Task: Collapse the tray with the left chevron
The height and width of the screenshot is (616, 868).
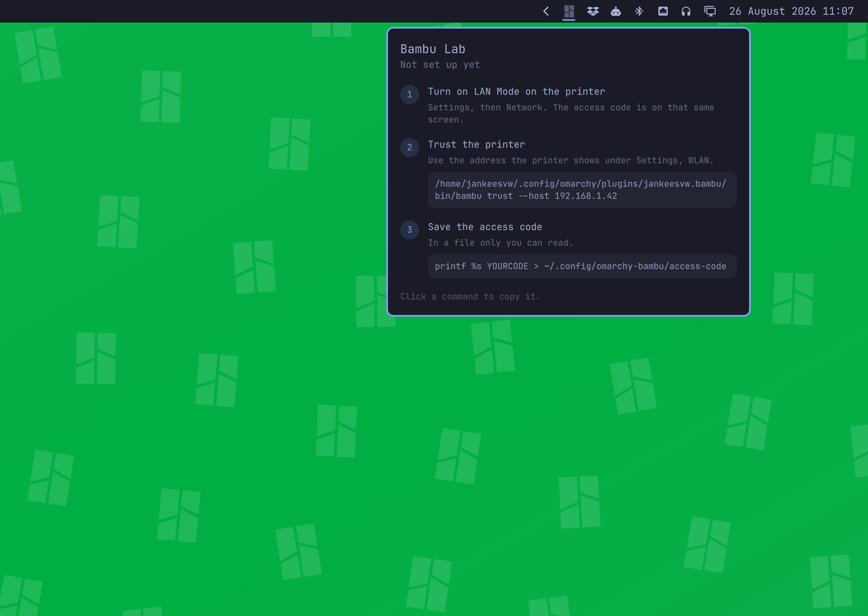Action: 546,11
